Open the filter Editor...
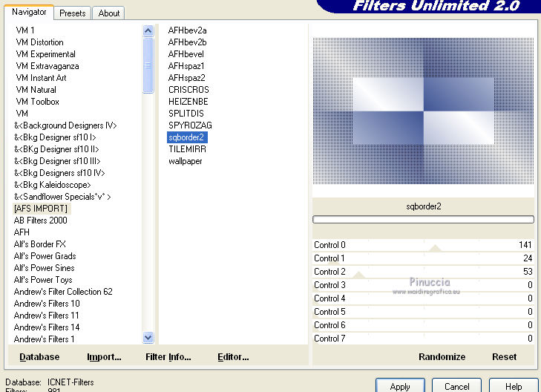Viewport: 541px width, 392px height. coord(233,357)
